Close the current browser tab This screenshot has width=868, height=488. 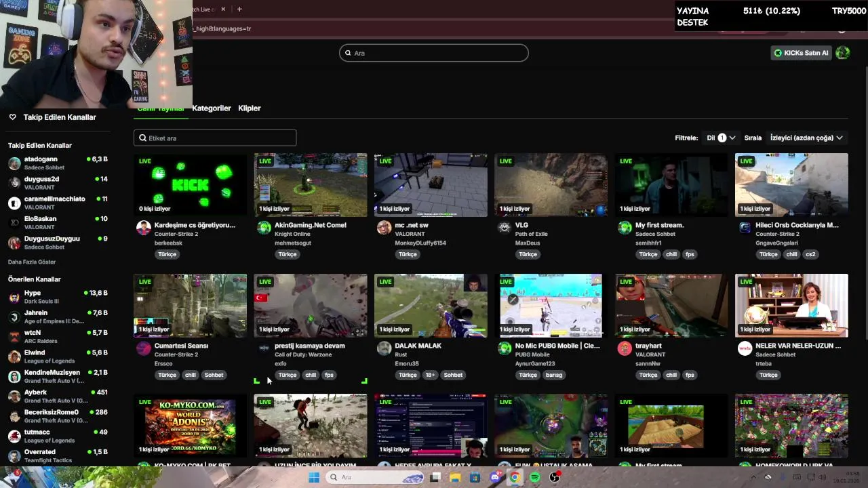[x=224, y=9]
